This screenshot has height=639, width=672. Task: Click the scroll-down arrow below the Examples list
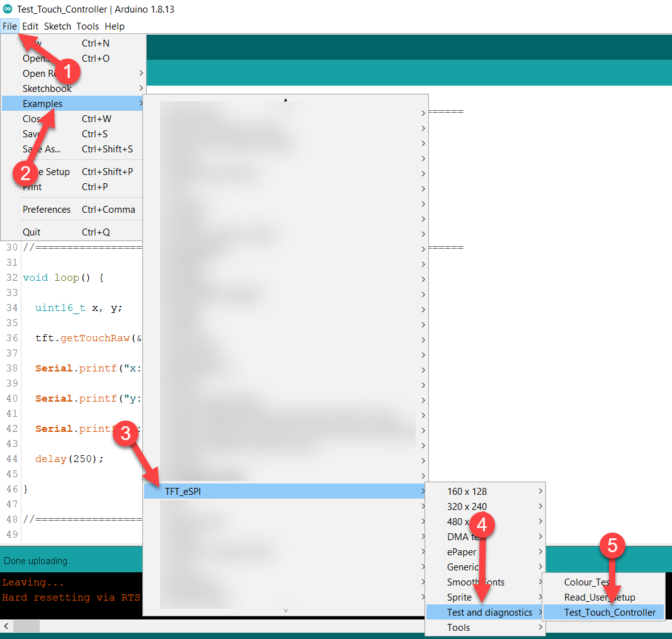click(x=285, y=610)
